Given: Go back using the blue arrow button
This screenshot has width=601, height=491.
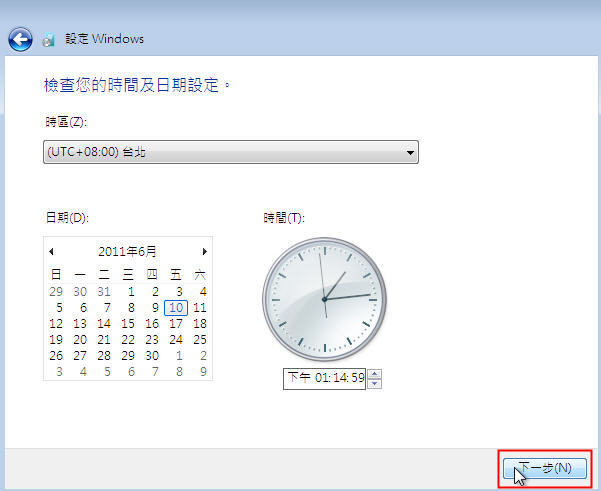Looking at the screenshot, I should [x=20, y=39].
